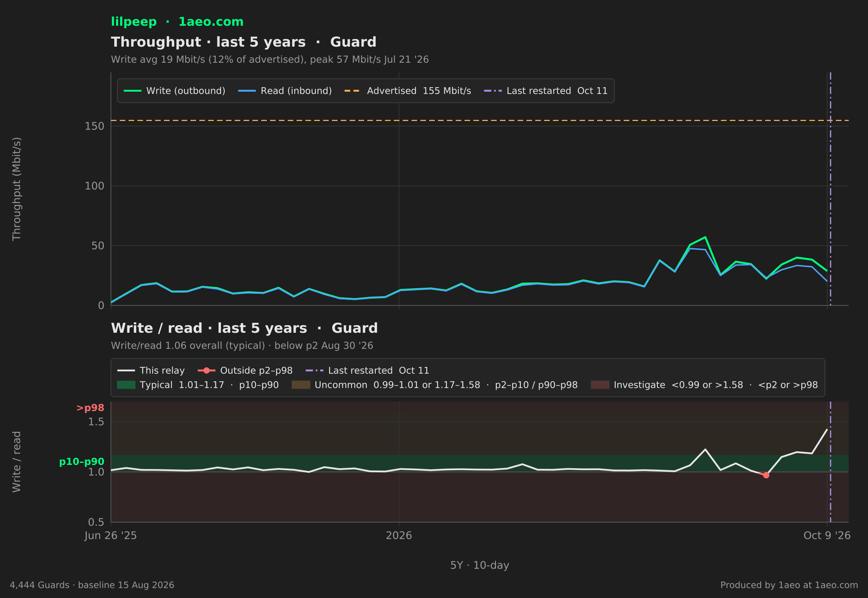Click the 2026 x-axis label
This screenshot has width=868, height=598.
pyautogui.click(x=399, y=536)
